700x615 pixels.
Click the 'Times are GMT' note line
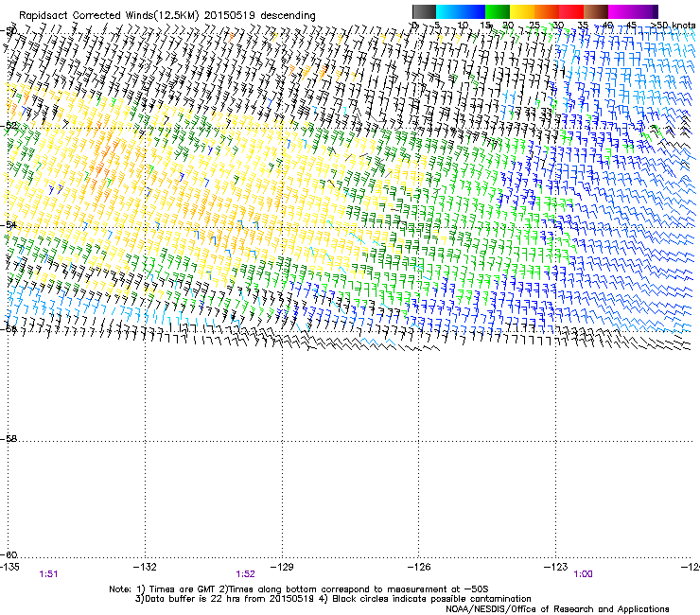point(299,589)
